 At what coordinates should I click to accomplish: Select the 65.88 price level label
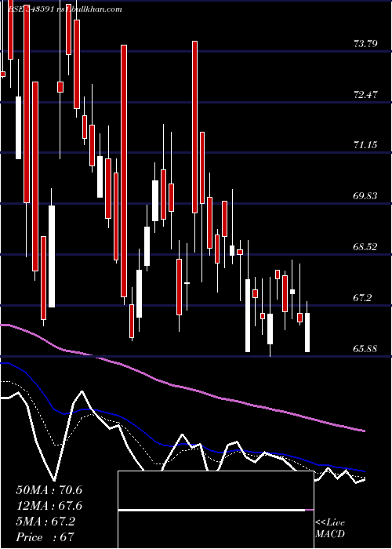(365, 349)
